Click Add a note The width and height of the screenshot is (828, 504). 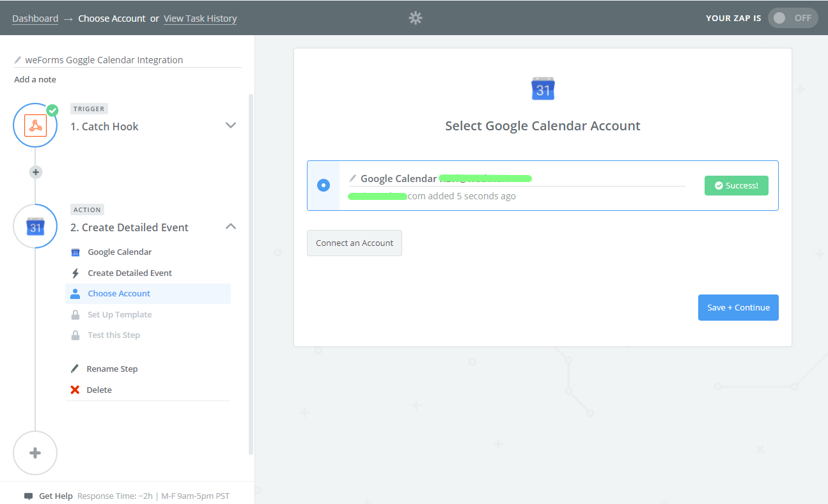(35, 79)
